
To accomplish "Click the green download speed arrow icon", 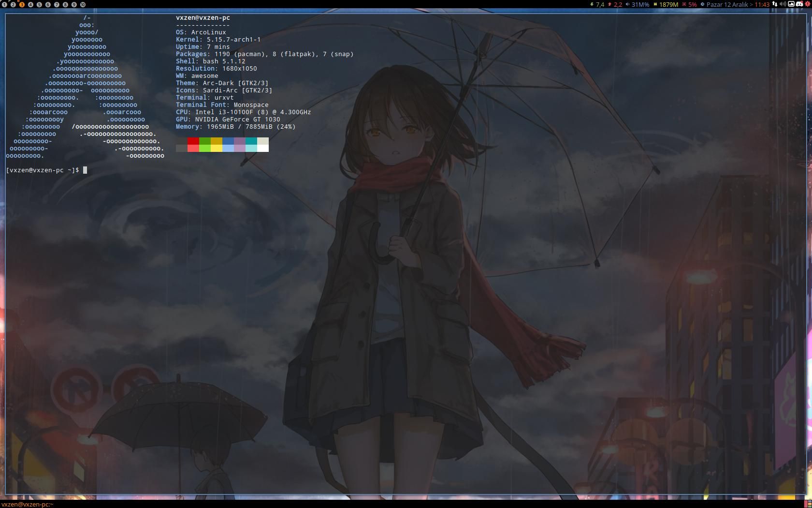I will [x=592, y=4].
